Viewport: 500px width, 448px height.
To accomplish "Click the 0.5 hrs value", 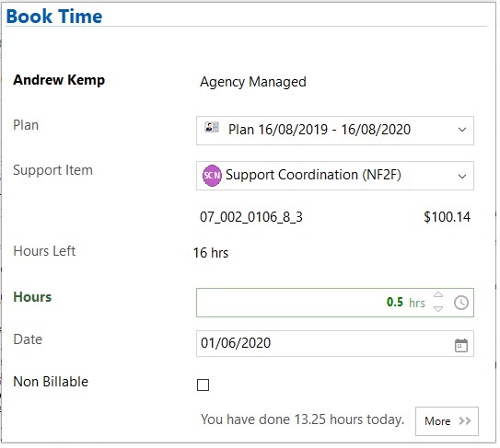I will [405, 302].
